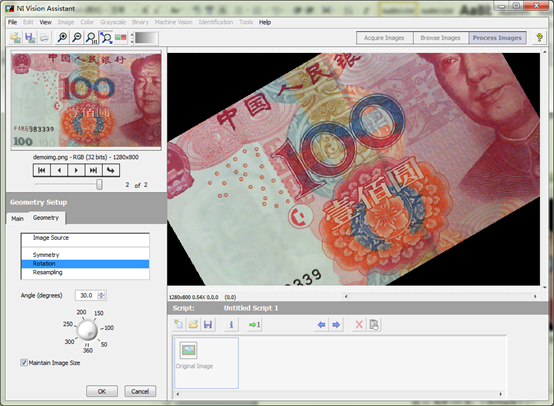The width and height of the screenshot is (554, 406).
Task: Toggle Maintain Image Size checkbox
Action: (24, 363)
